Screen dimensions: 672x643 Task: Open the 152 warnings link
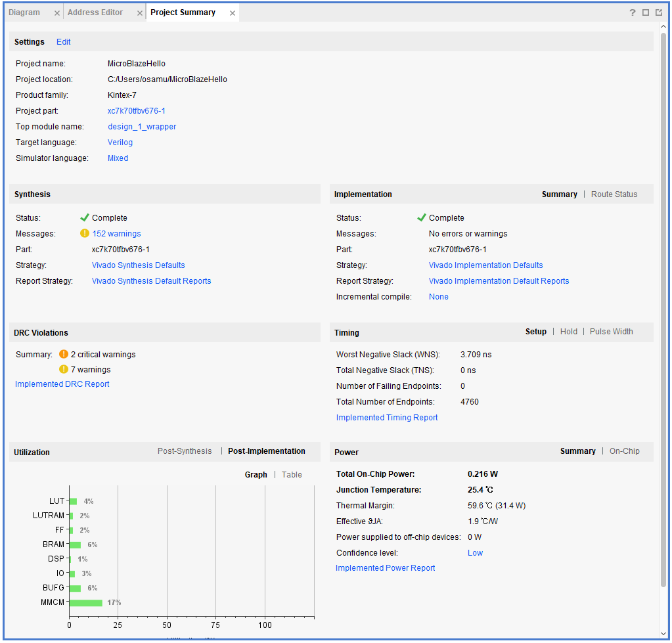pyautogui.click(x=116, y=234)
